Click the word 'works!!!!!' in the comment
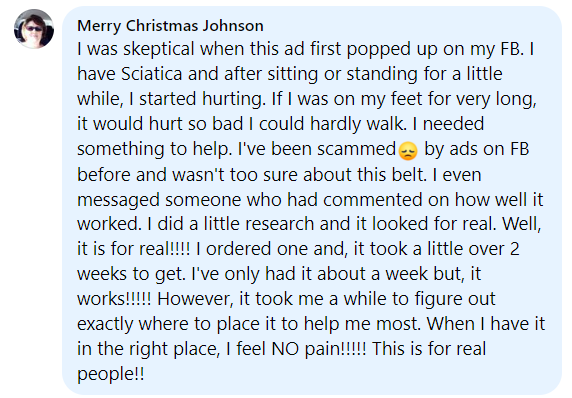This screenshot has height=398, width=572. [x=114, y=299]
